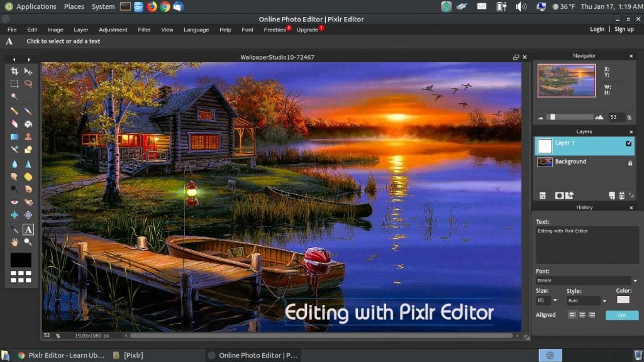Image resolution: width=644 pixels, height=362 pixels.
Task: Select the Red Eye Reduction tool
Action: pyautogui.click(x=14, y=202)
